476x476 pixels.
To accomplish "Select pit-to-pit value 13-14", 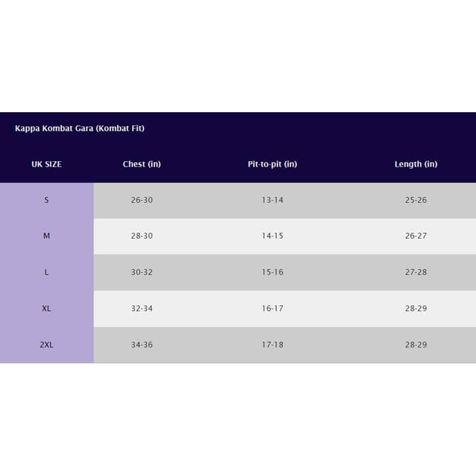I will (x=272, y=200).
